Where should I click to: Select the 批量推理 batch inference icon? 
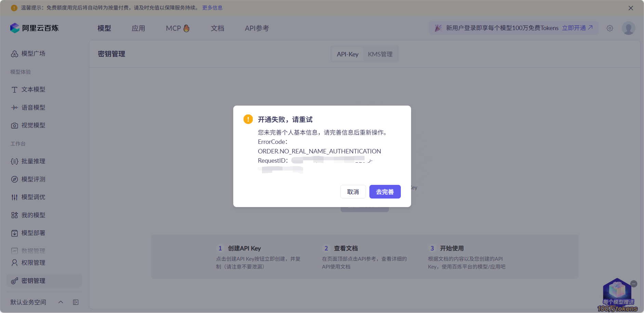click(14, 161)
